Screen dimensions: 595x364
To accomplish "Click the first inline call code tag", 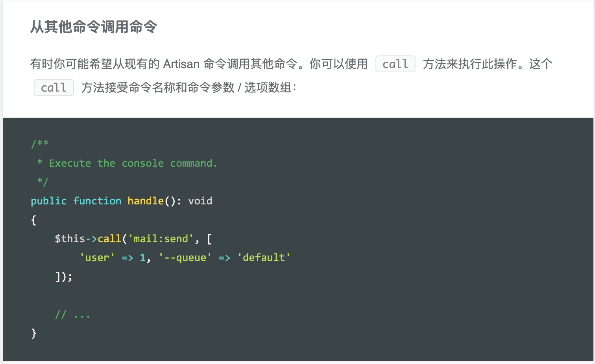I will pos(395,64).
